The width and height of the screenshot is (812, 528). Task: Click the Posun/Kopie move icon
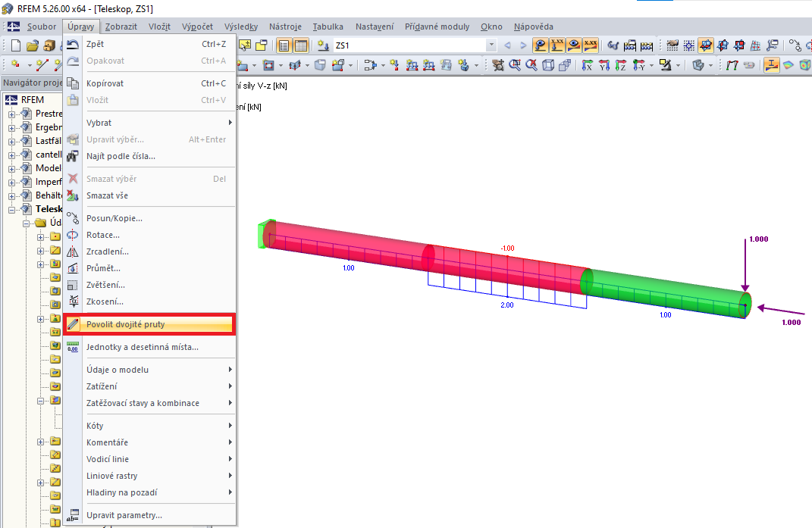pos(73,218)
